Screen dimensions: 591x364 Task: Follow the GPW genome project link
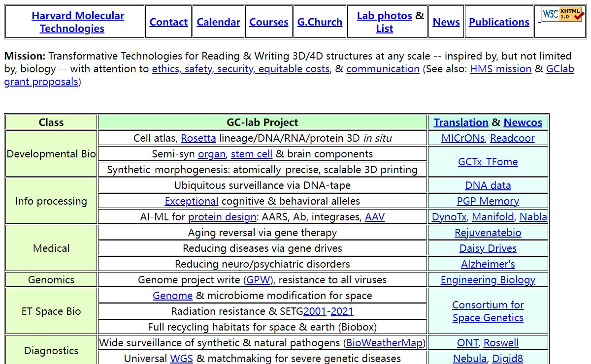tap(258, 280)
